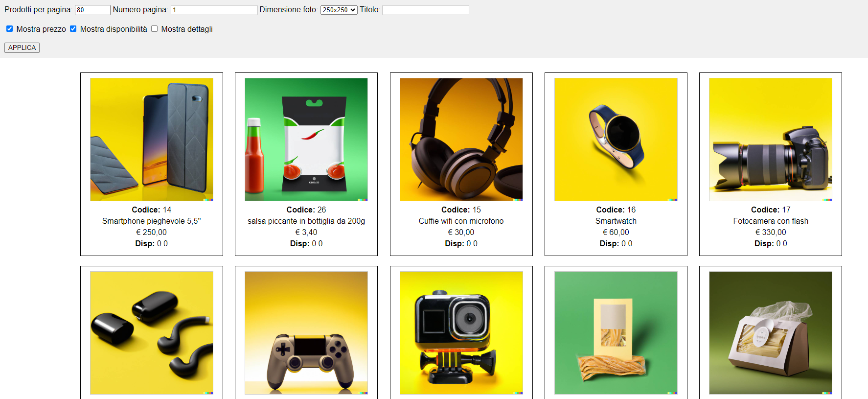Click the black wireless earbuds image
This screenshot has width=868, height=399.
[152, 333]
